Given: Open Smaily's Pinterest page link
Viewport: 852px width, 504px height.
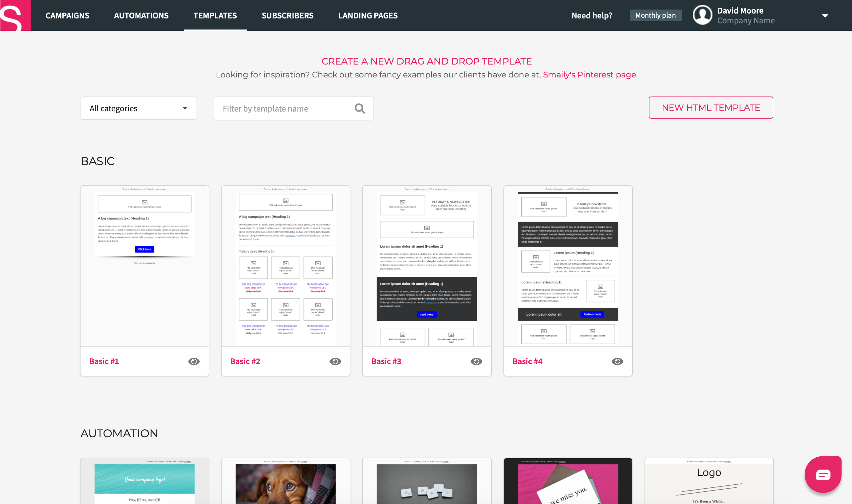Looking at the screenshot, I should tap(590, 75).
